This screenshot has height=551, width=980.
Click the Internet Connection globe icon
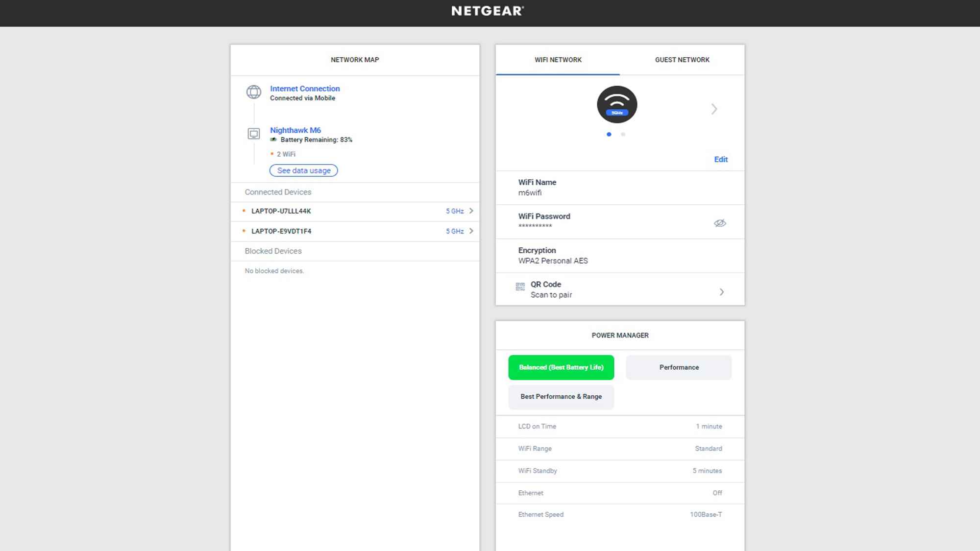254,92
